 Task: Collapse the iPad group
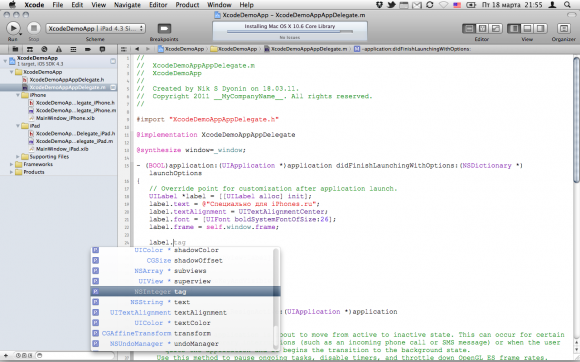(x=18, y=126)
